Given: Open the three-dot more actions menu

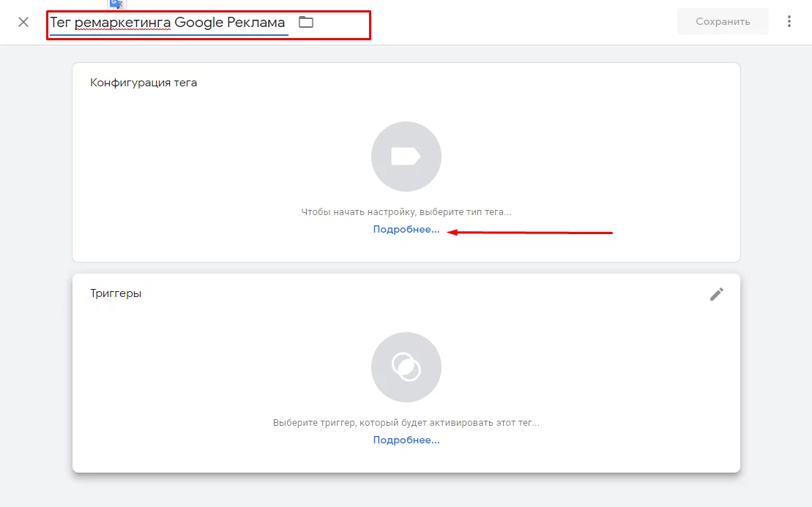Looking at the screenshot, I should tap(789, 21).
